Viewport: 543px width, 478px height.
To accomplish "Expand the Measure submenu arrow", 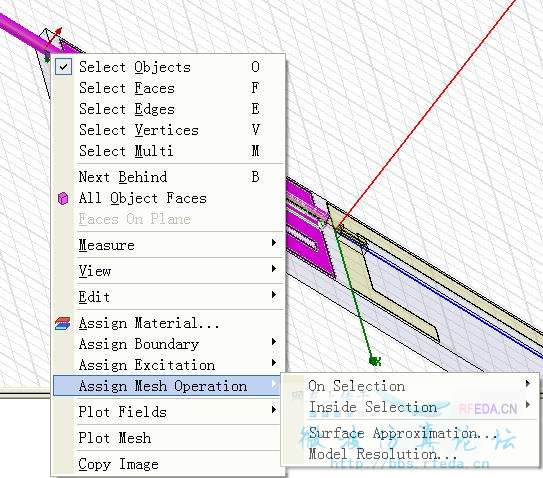I will 274,243.
